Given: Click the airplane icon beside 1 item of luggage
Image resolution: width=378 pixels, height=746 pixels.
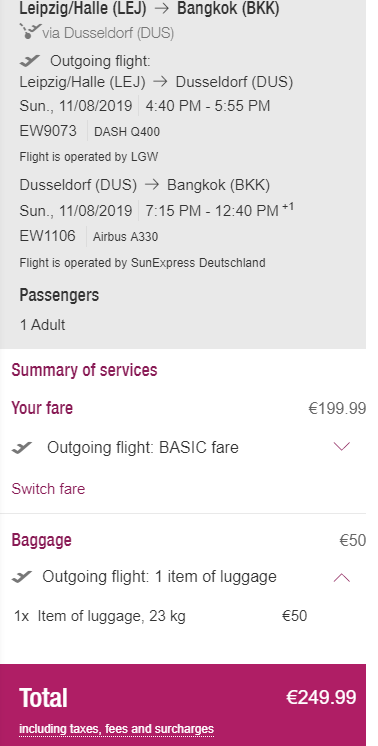Looking at the screenshot, I should coord(22,577).
